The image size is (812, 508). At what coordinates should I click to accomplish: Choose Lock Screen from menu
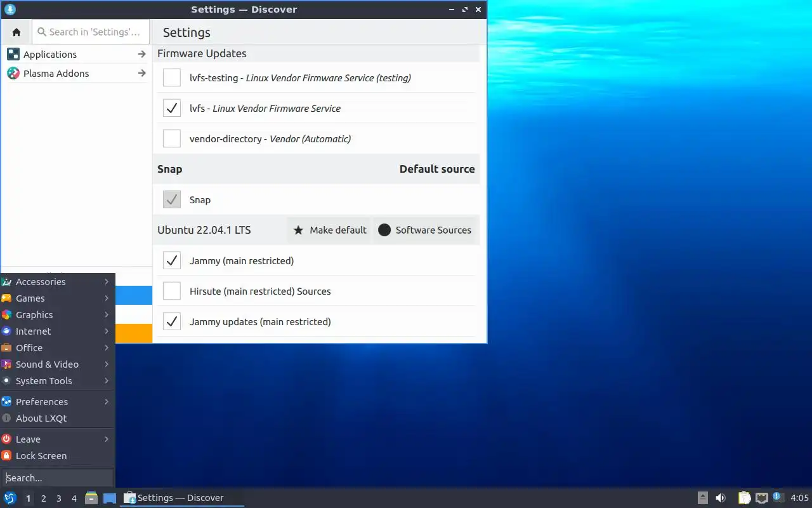click(57, 456)
